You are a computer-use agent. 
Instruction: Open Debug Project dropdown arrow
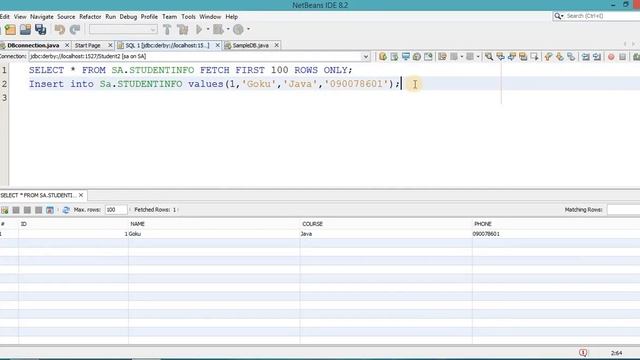(228, 29)
